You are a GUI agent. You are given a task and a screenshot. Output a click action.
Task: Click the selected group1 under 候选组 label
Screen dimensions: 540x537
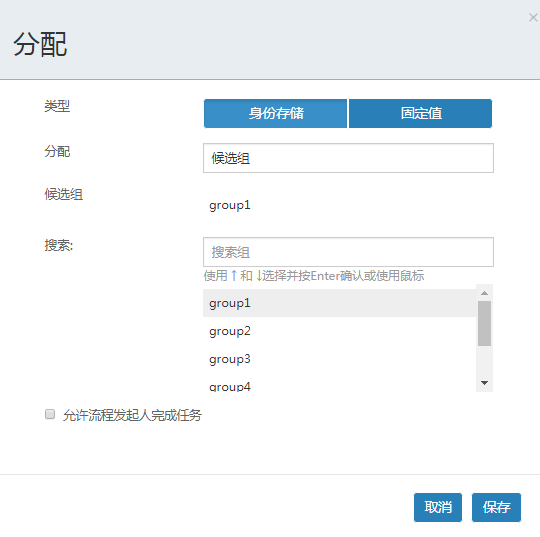pos(230,205)
